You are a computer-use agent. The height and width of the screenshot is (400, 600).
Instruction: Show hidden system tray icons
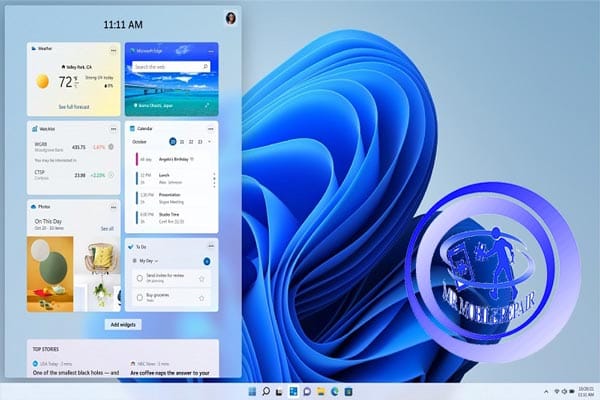pyautogui.click(x=546, y=392)
